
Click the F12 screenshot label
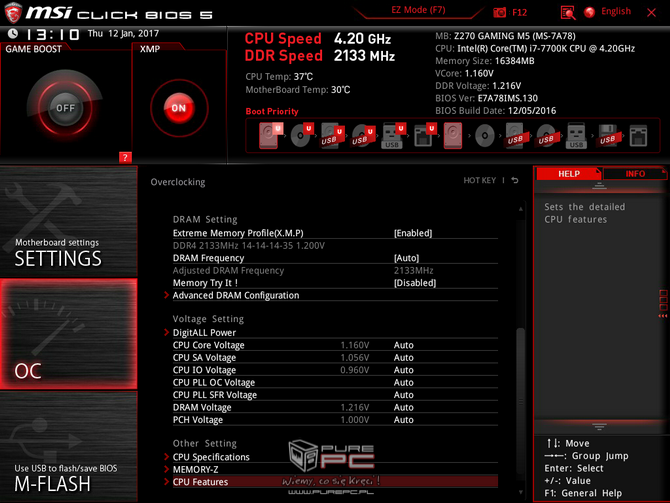[519, 12]
